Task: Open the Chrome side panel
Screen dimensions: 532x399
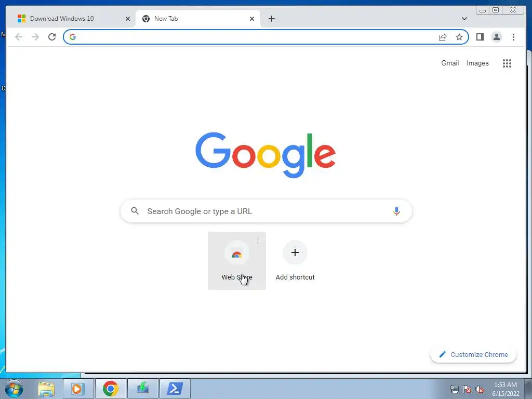Action: (x=480, y=37)
